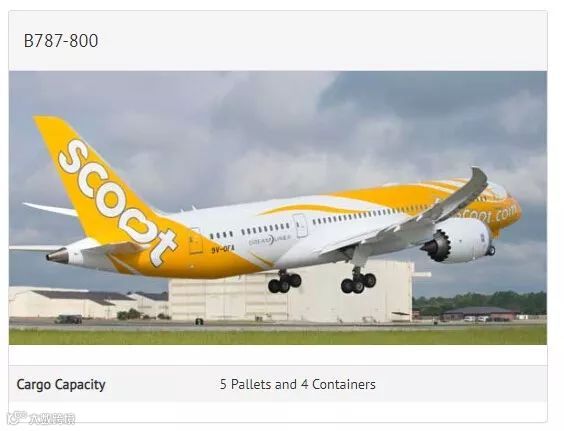Click the dark vehicle near the left buildings
Viewport: 564px width, 431px height.
[68, 319]
